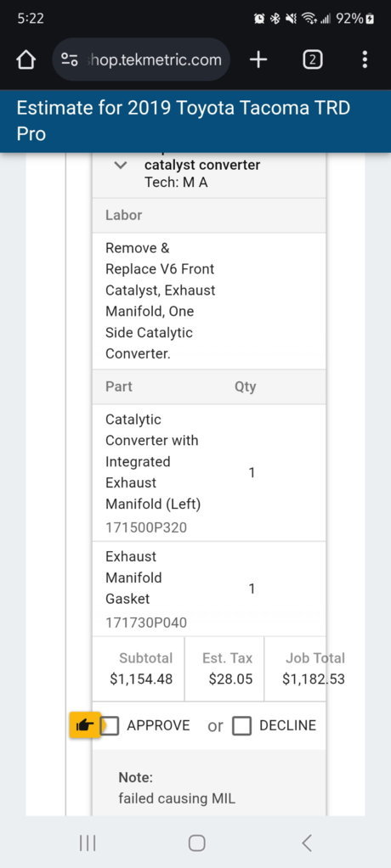Tap the yellow pointing hand indicator
Viewport: 391px width, 868px height.
pos(85,725)
